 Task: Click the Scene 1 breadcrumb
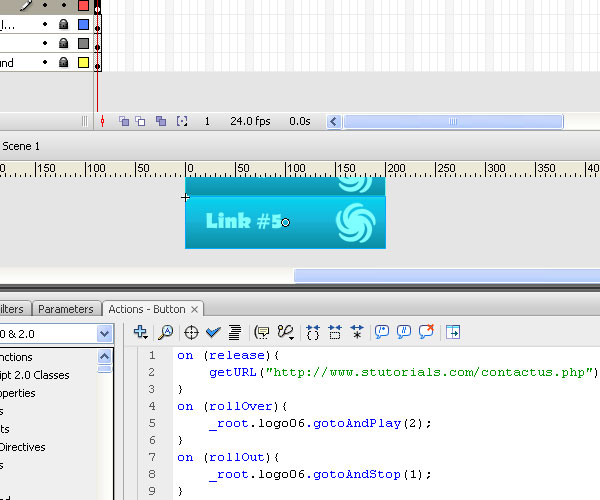(21, 146)
